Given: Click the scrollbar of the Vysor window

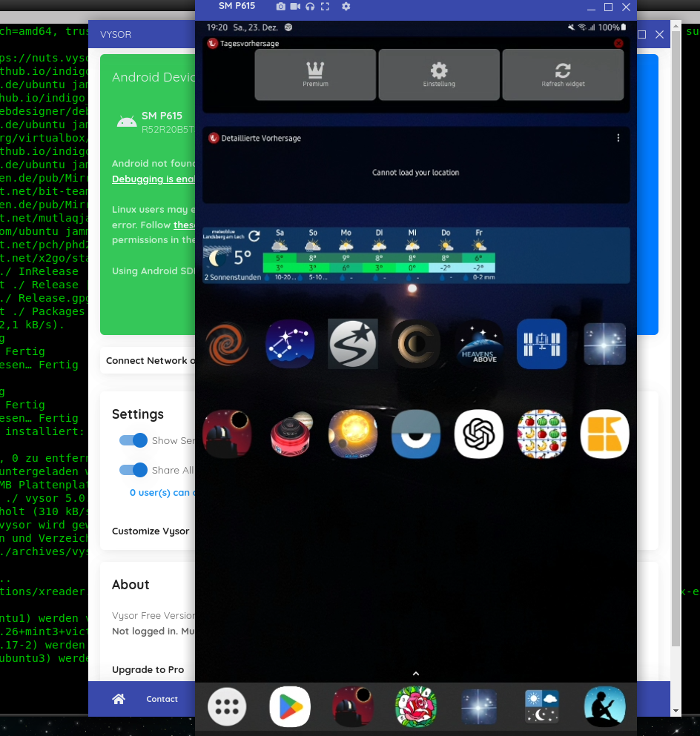Looking at the screenshot, I should (x=676, y=339).
